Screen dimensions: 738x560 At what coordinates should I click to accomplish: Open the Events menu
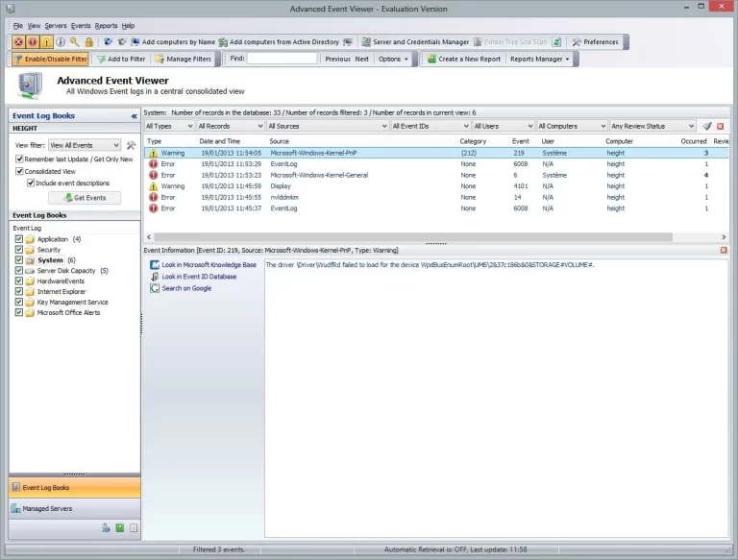click(81, 26)
